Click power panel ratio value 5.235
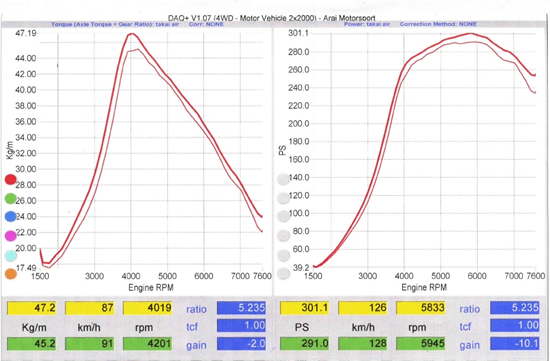This screenshot has height=361, width=550. [x=515, y=308]
